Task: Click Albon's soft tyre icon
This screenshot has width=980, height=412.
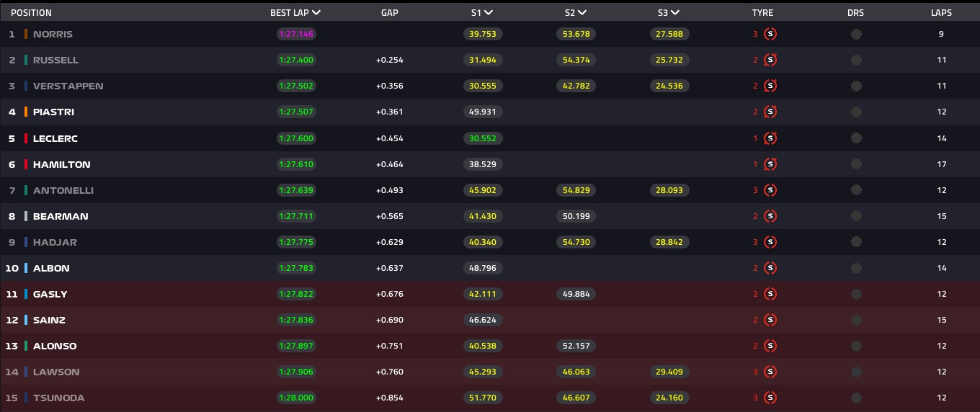Action: click(x=770, y=268)
